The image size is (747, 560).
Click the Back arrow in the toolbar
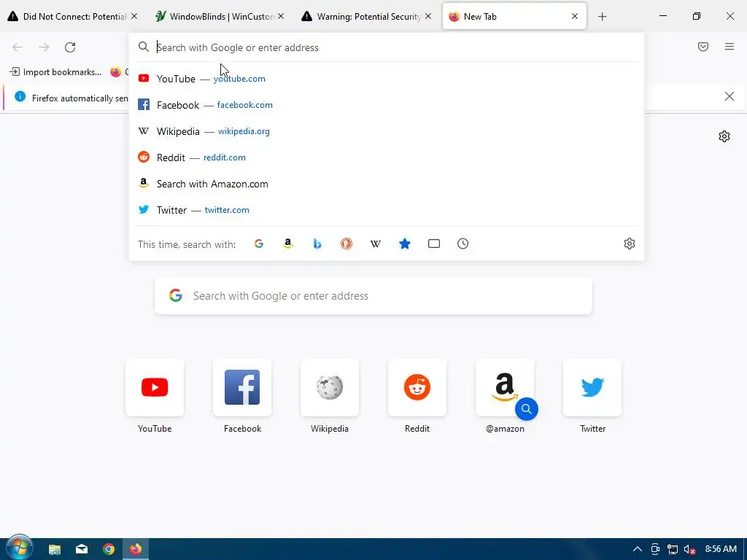pos(18,47)
